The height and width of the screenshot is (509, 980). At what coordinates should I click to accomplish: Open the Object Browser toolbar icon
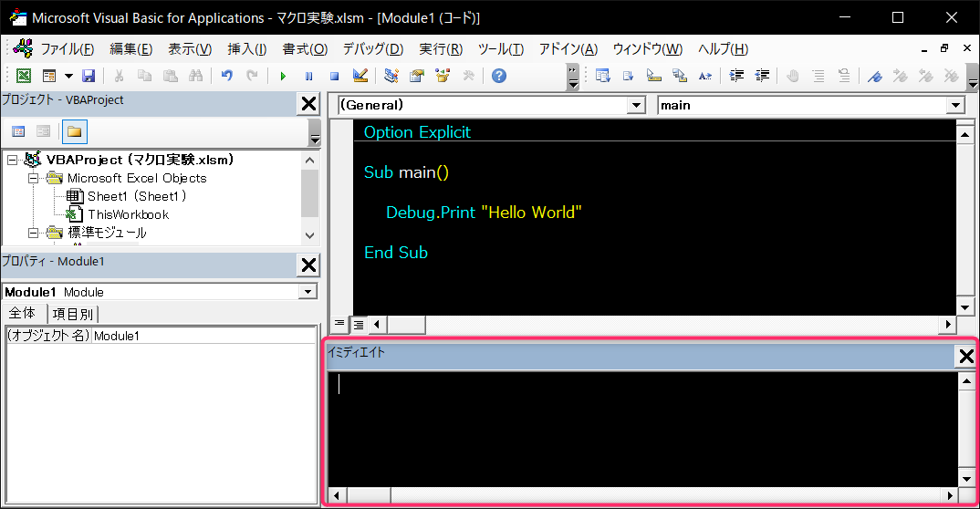[x=443, y=77]
